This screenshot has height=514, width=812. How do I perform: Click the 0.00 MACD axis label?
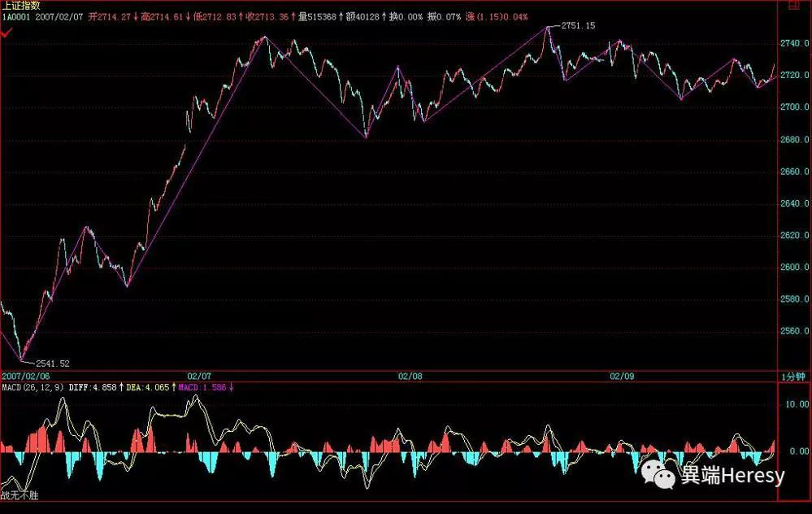799,451
